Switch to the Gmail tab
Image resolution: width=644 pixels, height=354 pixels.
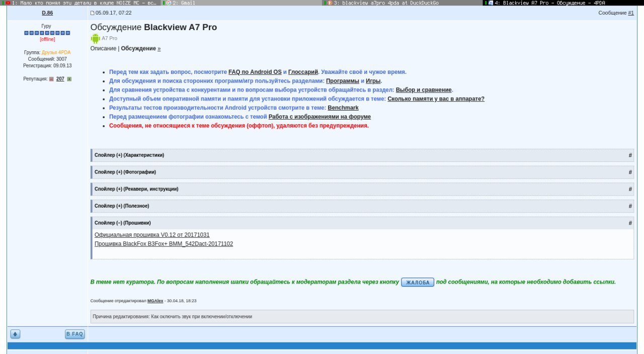pos(242,3)
